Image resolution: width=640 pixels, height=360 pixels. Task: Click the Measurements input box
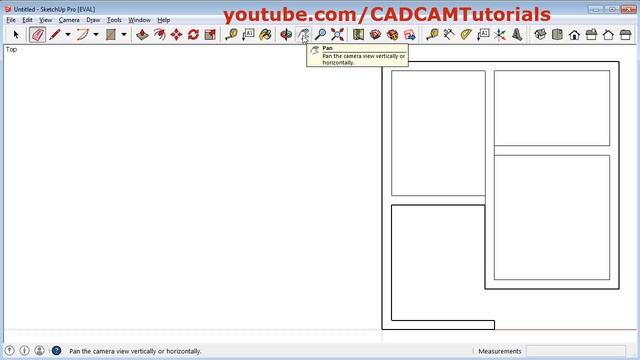tap(576, 351)
